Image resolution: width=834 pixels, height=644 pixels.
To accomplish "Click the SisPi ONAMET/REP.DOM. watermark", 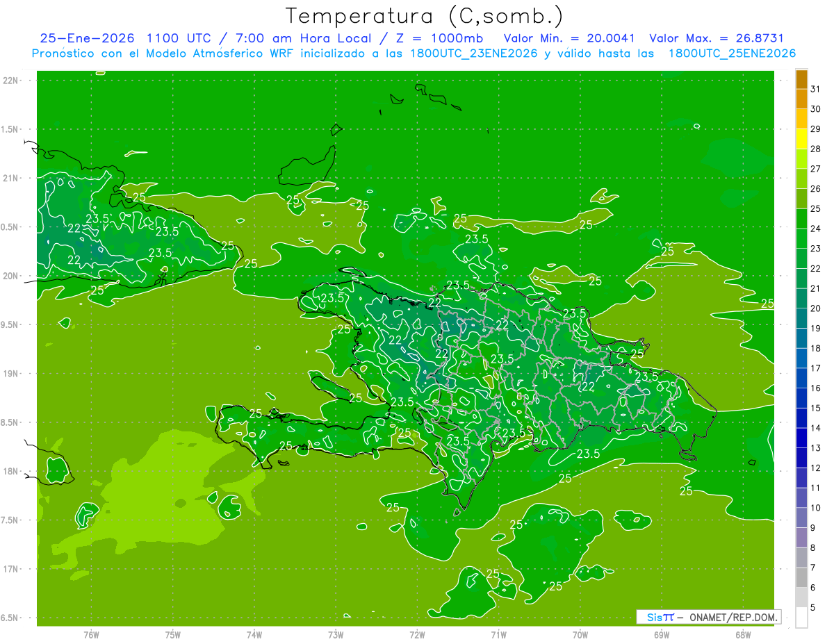I will point(709,617).
